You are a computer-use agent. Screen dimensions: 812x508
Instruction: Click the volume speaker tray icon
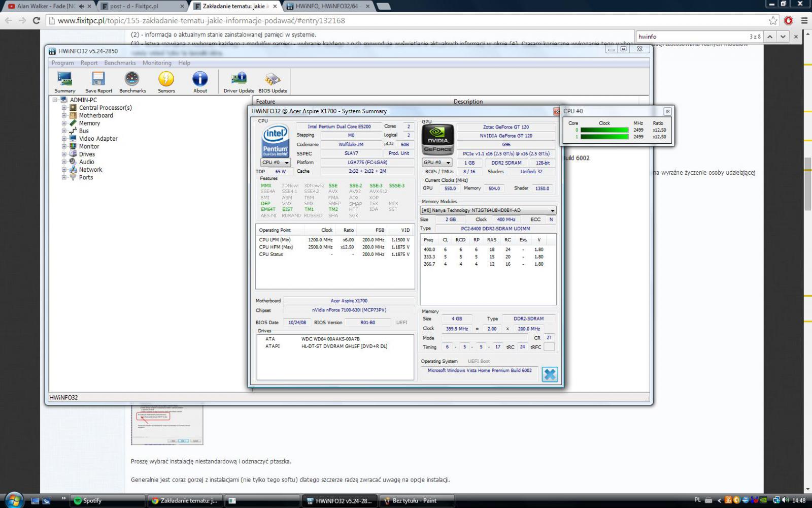click(786, 500)
